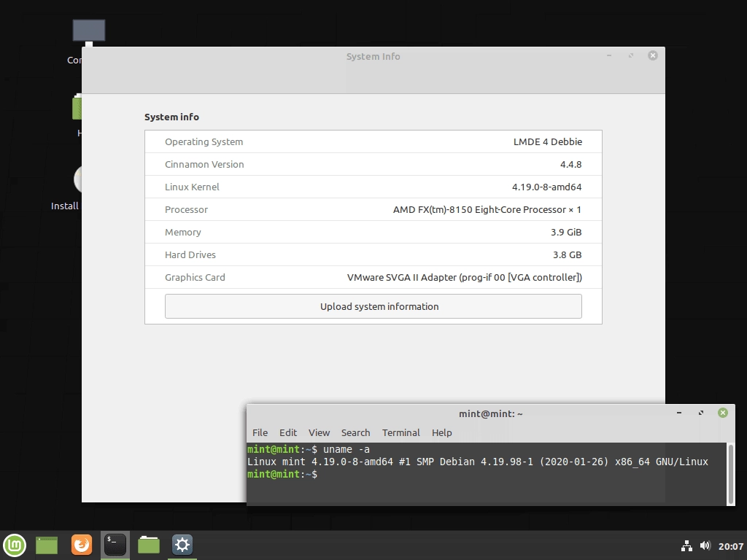The width and height of the screenshot is (747, 560).
Task: Open the Linux Mint menu
Action: 15,545
